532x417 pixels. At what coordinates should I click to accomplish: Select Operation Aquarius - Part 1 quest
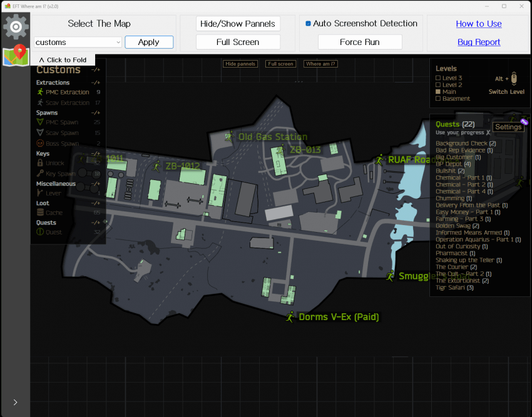478,239
